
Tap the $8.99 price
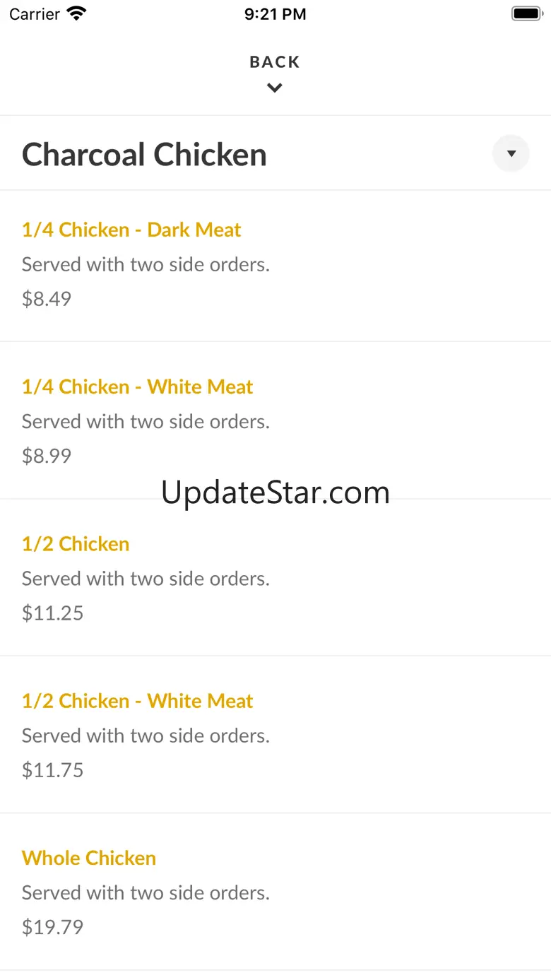point(47,456)
